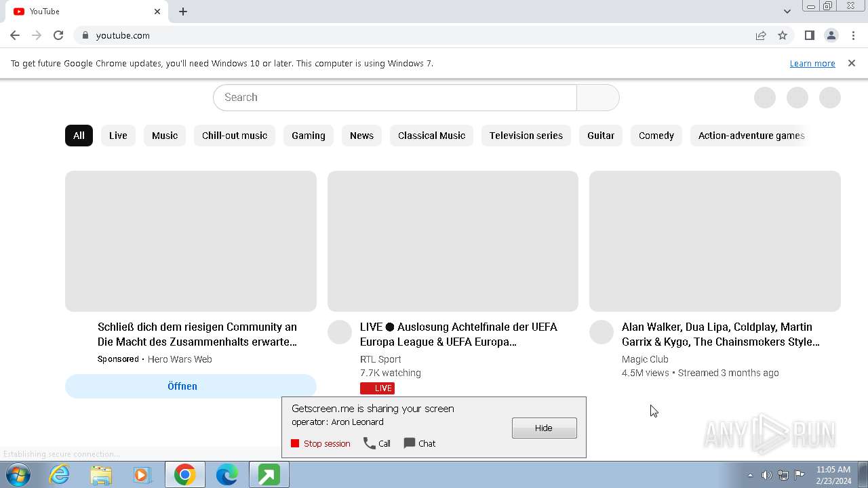
Task: View site information lock icon
Action: coord(85,35)
